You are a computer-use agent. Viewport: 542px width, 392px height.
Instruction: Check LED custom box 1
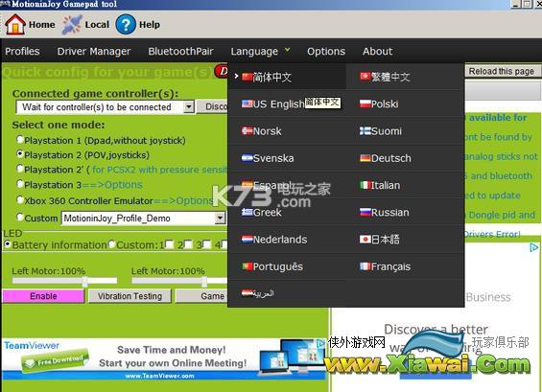tap(170, 244)
